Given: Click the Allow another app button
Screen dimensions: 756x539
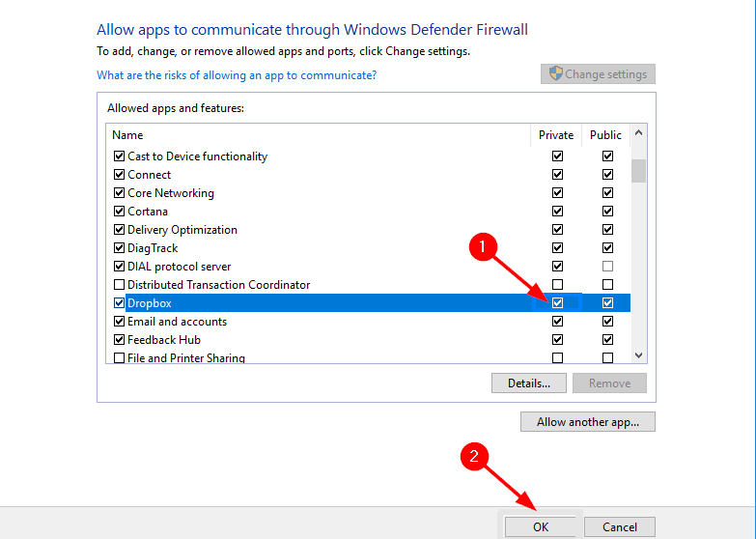Looking at the screenshot, I should pyautogui.click(x=588, y=422).
